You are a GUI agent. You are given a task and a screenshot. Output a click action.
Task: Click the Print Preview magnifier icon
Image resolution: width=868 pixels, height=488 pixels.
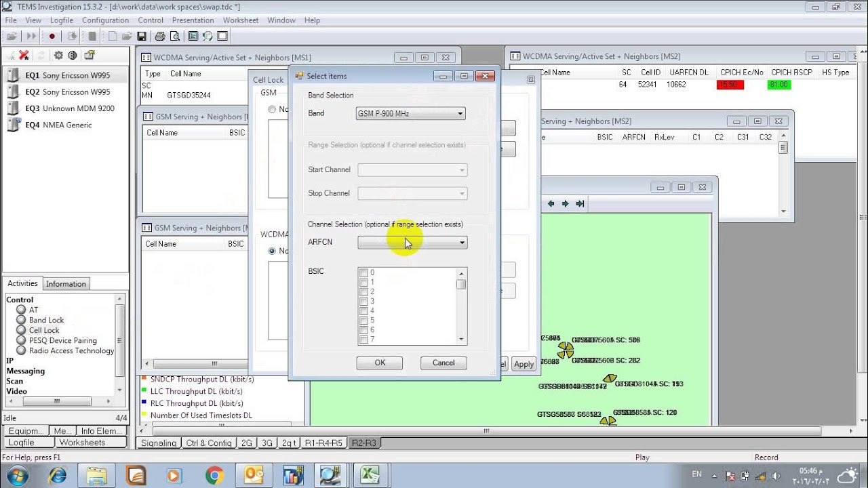175,36
